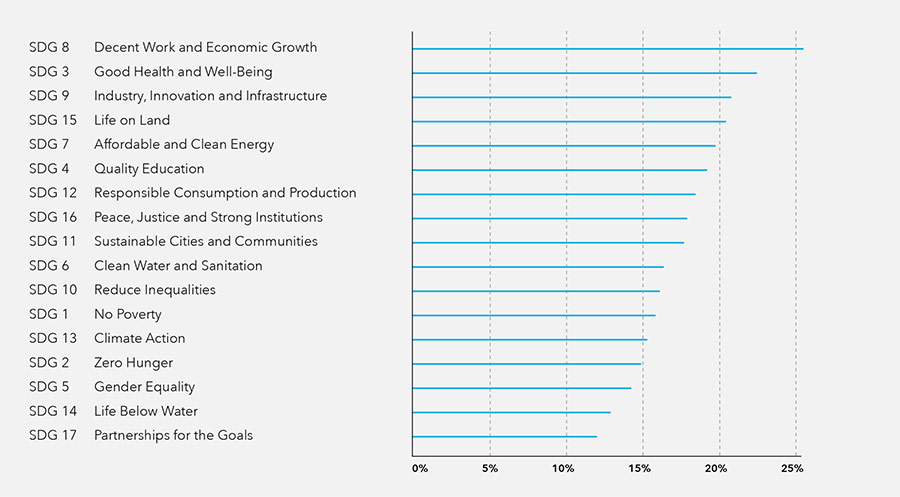Select the Life on Land label
900x497 pixels.
(x=132, y=120)
